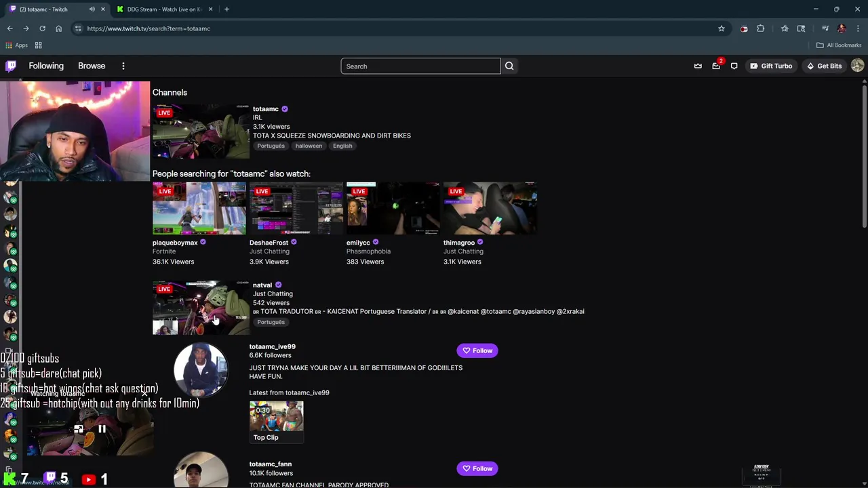Open the Apps bookmarks shortcut
868x488 pixels.
(16, 45)
